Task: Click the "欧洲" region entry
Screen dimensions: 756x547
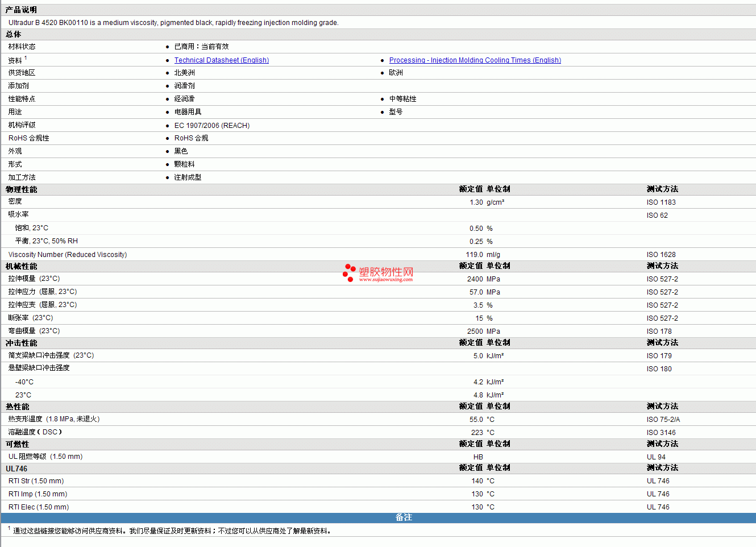Action: [396, 73]
